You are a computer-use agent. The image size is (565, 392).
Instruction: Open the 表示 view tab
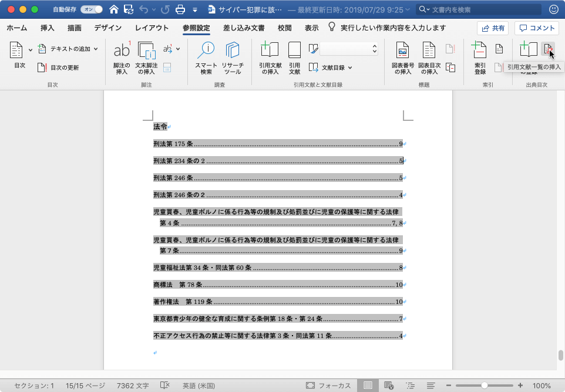coord(312,28)
